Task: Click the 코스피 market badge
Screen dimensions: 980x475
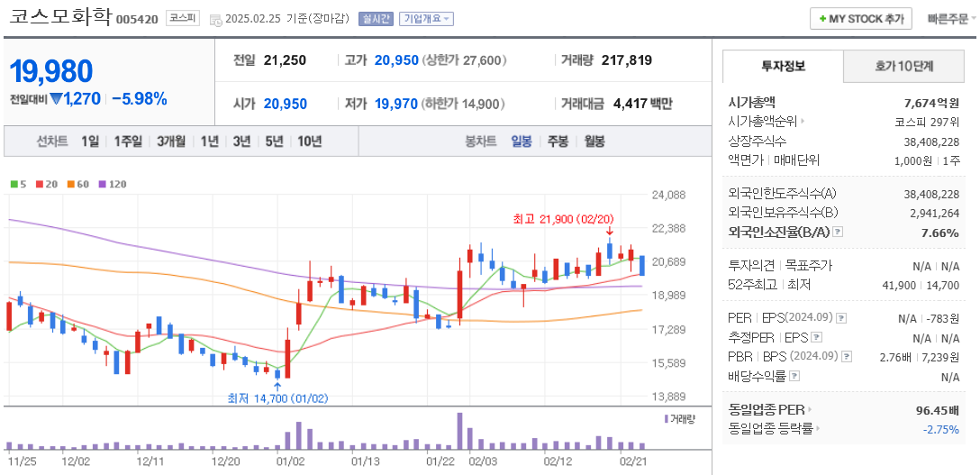Action: (x=183, y=18)
